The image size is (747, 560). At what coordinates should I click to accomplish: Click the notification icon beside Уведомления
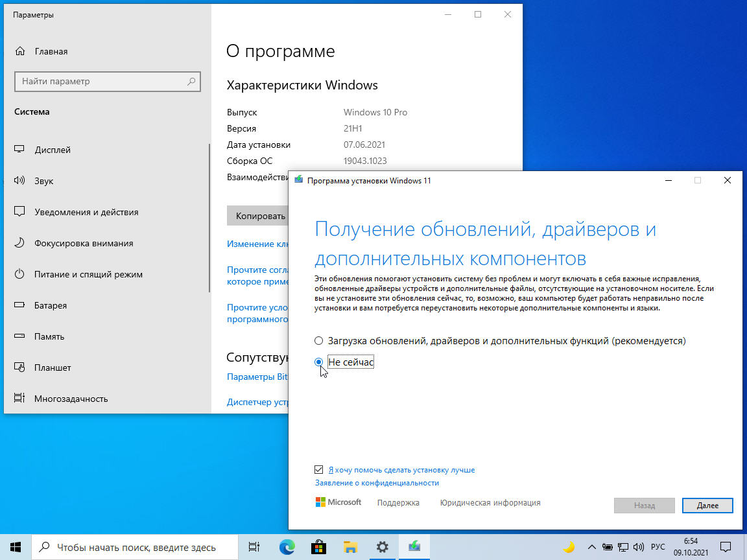click(x=19, y=211)
